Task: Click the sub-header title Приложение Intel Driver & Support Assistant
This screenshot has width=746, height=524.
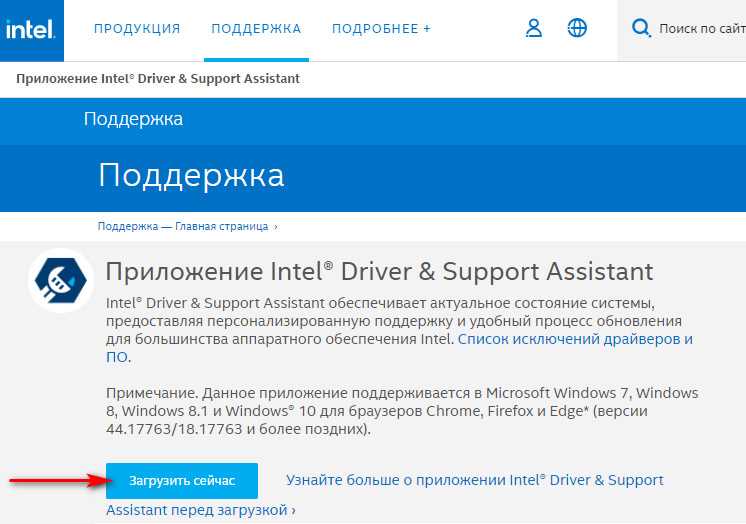Action: coord(158,79)
